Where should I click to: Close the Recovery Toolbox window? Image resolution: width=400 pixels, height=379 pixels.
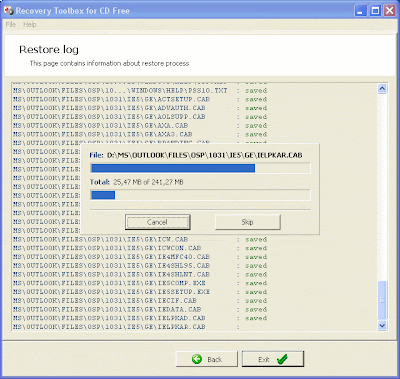tap(390, 11)
